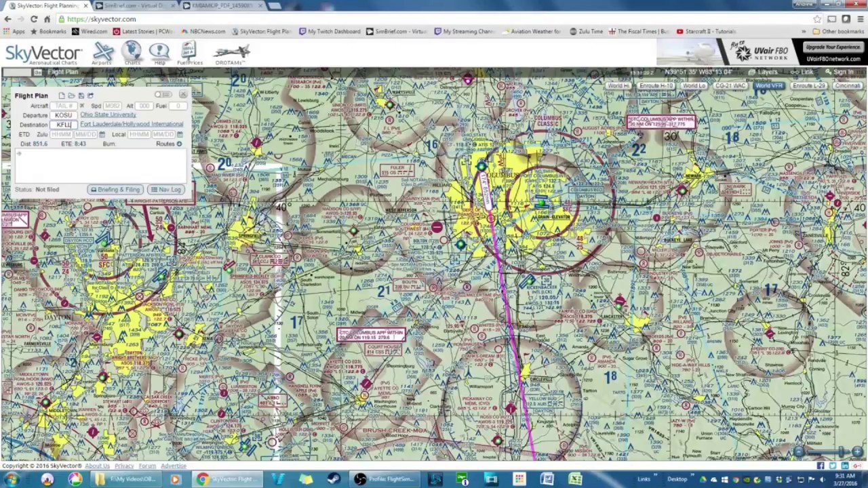The image size is (868, 488).
Task: Click the Briefing & Filing button
Action: pos(115,189)
